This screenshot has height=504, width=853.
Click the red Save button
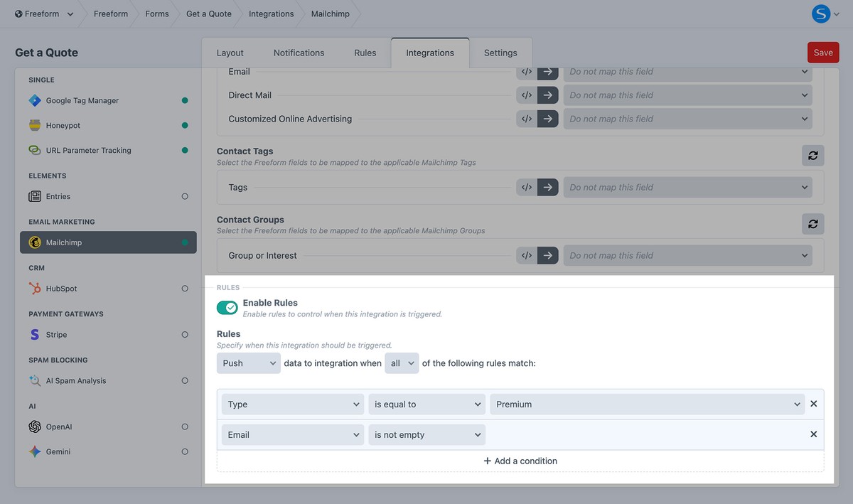coord(823,53)
